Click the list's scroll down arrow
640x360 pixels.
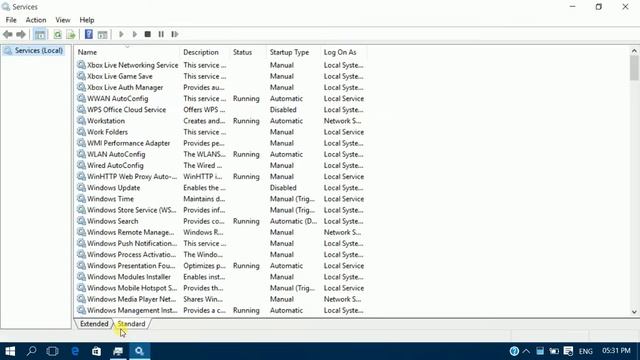(634, 312)
